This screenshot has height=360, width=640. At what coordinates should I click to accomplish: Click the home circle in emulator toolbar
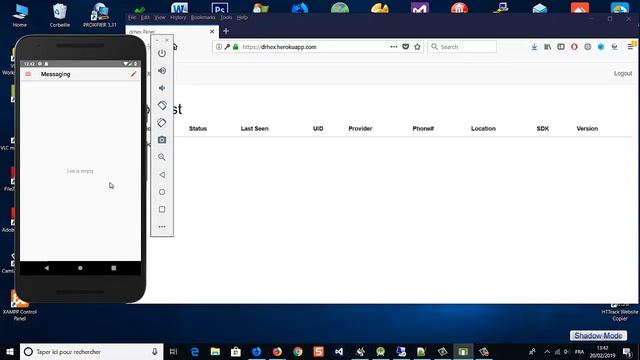tap(162, 192)
